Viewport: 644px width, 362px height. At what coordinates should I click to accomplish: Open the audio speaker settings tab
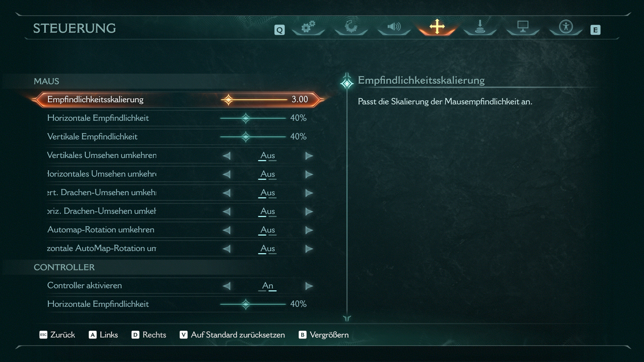pos(394,27)
